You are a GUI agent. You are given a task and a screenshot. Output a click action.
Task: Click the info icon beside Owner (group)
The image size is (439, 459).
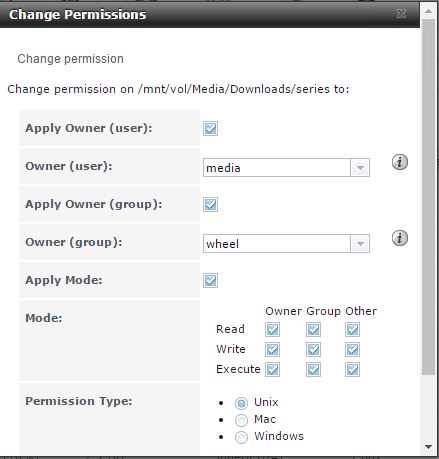point(399,238)
